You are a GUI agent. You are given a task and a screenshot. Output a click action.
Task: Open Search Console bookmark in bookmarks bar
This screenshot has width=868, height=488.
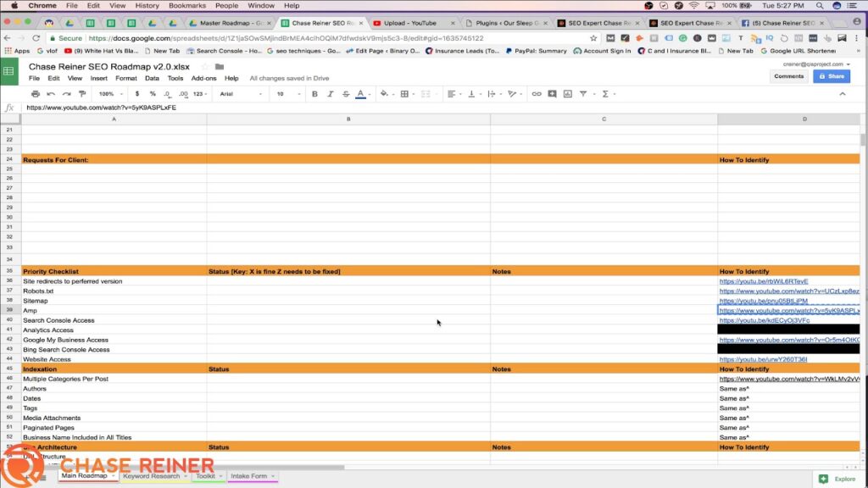(224, 51)
